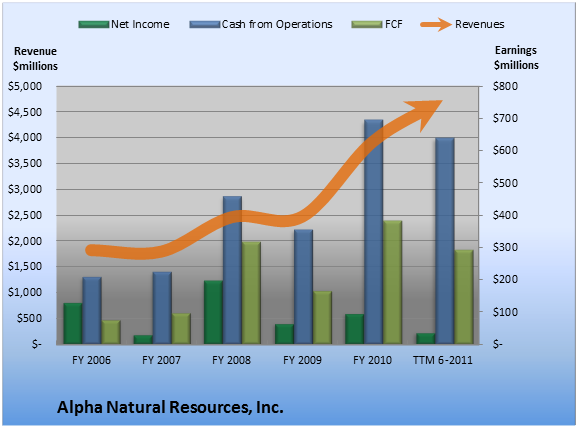
Task: Select the FY 2010 Cash from Operations bar
Action: [x=374, y=232]
